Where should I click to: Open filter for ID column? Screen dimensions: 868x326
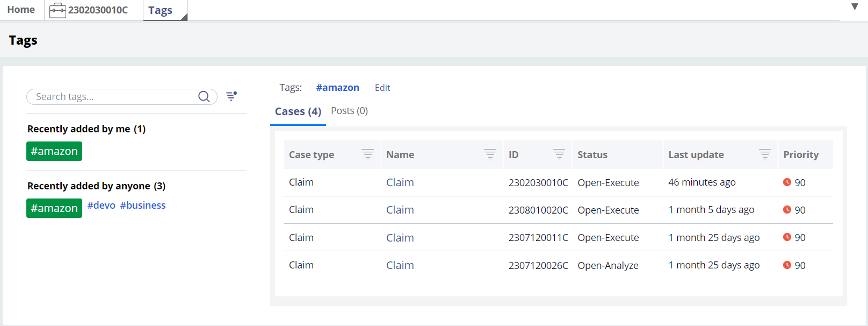(559, 155)
